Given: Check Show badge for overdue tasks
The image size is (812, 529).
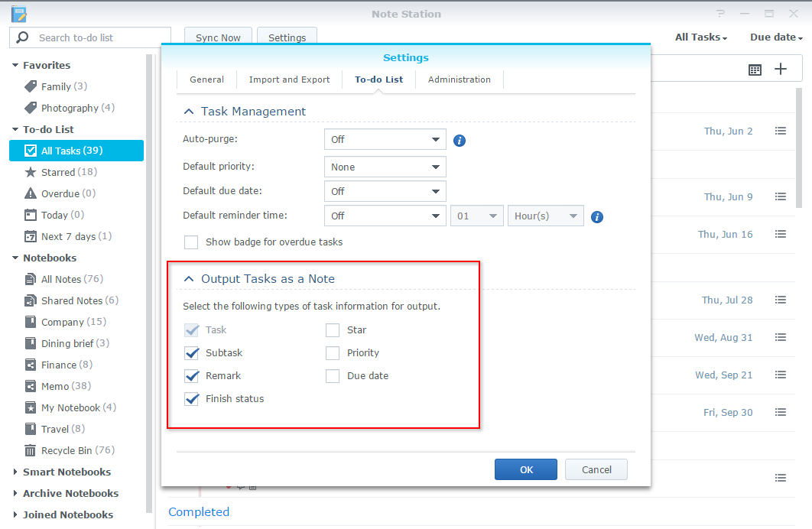Looking at the screenshot, I should pos(191,242).
